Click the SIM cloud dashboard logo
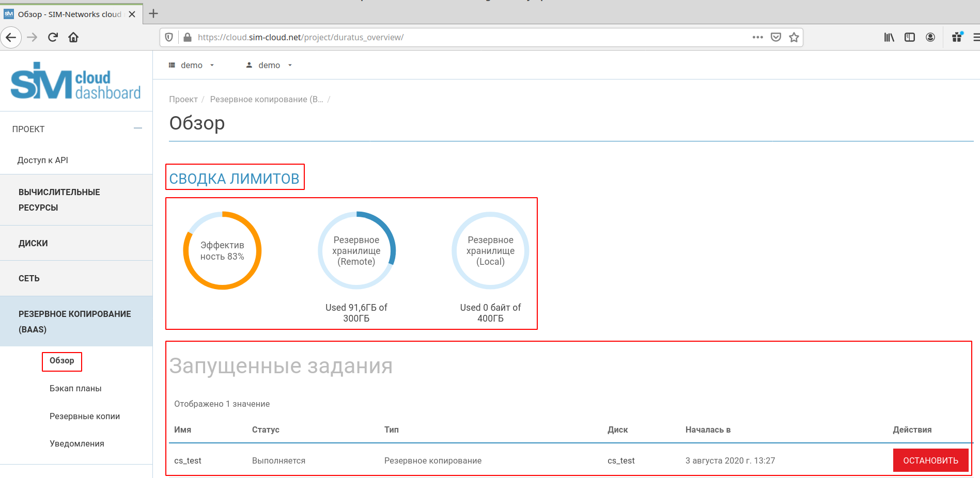 [75, 81]
